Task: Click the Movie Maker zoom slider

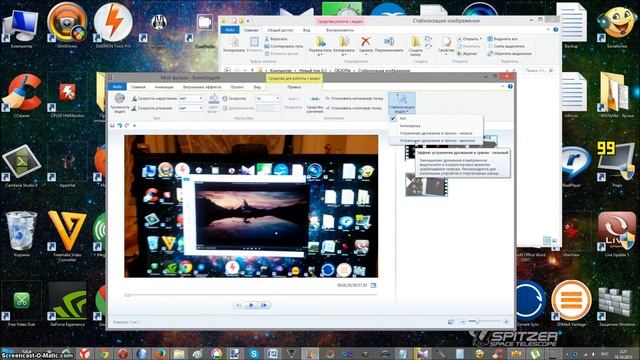Action: pyautogui.click(x=484, y=322)
